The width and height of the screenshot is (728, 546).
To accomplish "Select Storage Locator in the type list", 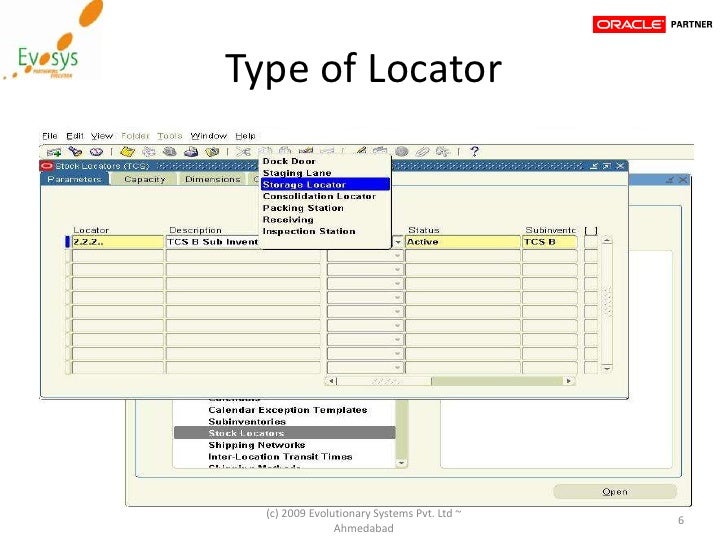I will 325,184.
